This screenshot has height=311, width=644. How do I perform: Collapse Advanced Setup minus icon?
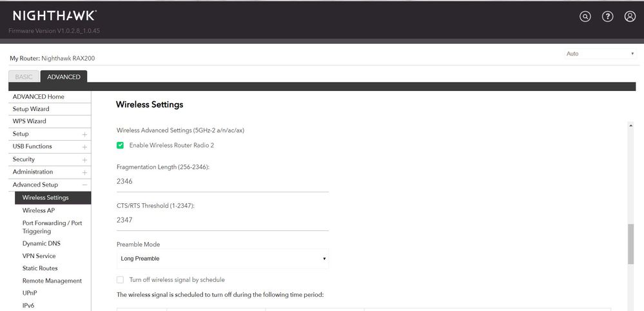click(84, 185)
